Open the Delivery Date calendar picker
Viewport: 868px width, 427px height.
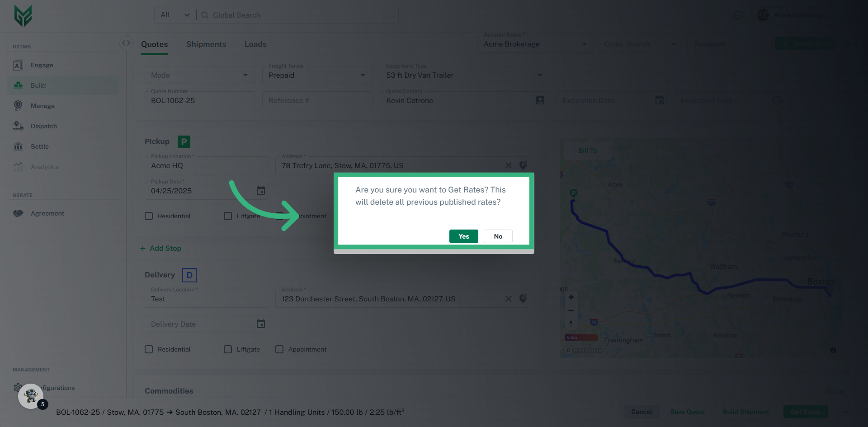[x=261, y=324]
